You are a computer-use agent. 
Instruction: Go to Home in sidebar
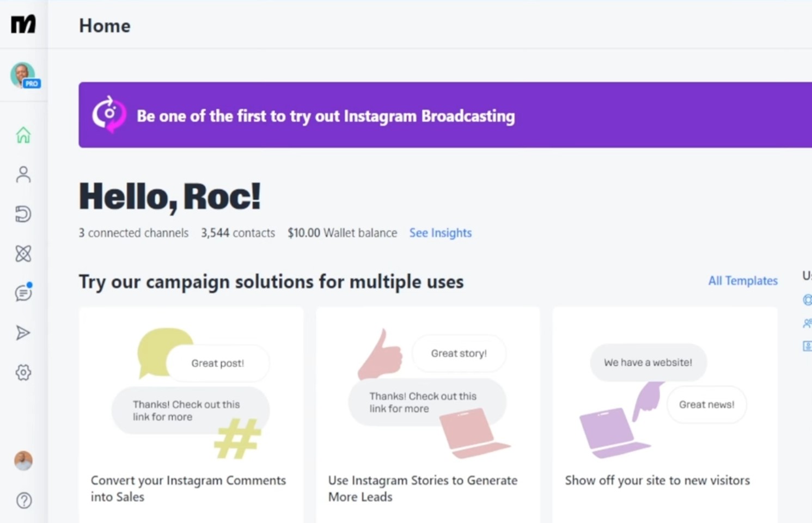[x=23, y=135]
